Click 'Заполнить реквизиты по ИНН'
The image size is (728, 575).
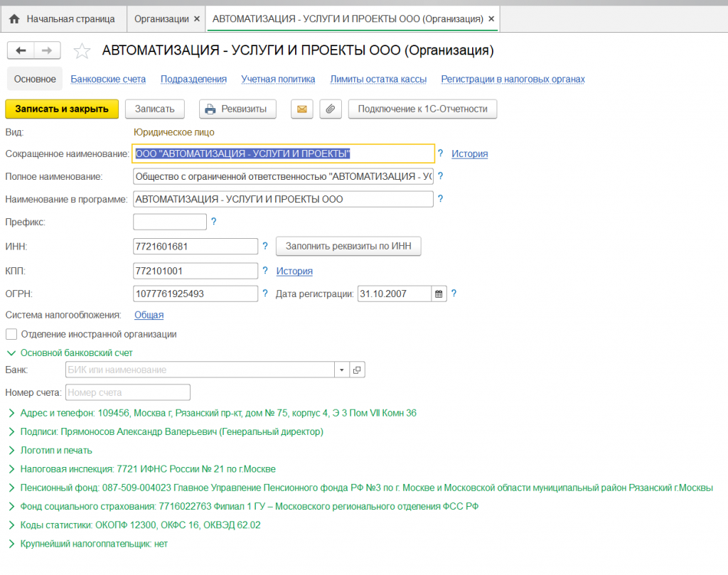[x=348, y=246]
